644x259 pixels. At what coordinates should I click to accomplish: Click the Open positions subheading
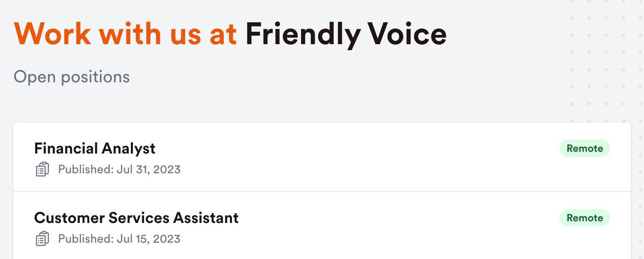pos(72,77)
